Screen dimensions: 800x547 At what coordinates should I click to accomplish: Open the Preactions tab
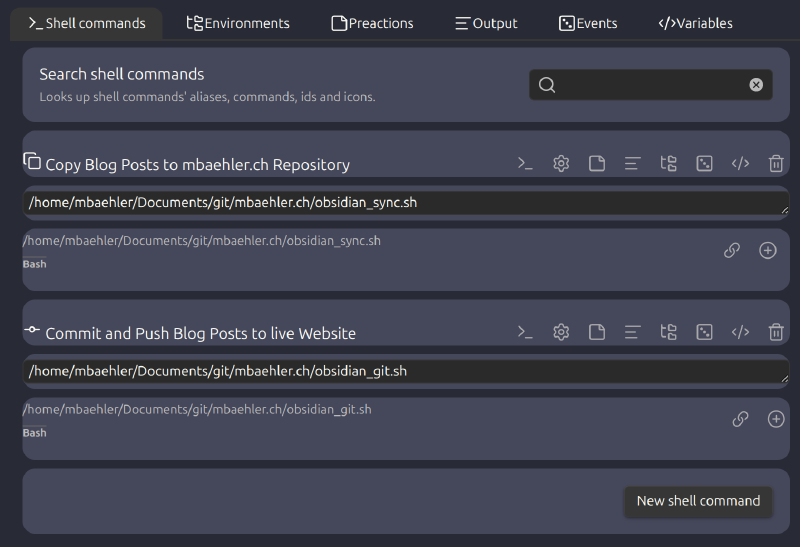pyautogui.click(x=372, y=23)
